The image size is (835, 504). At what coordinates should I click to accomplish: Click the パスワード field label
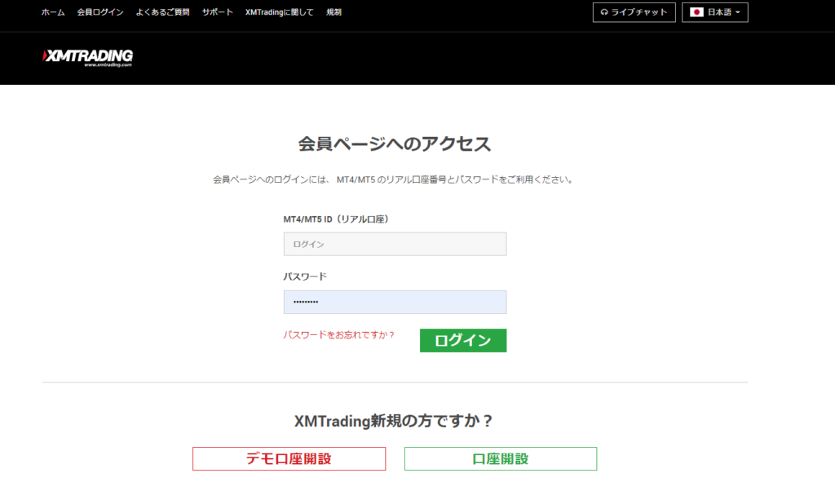(x=305, y=276)
